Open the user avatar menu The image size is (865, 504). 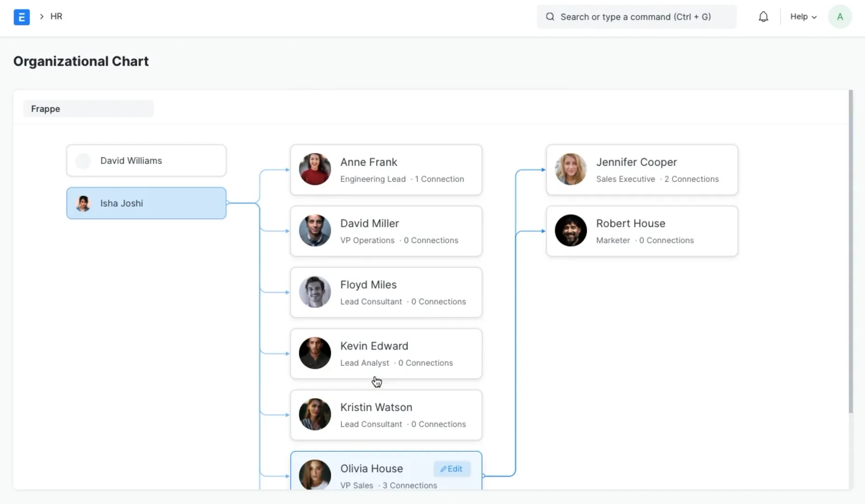click(x=839, y=17)
